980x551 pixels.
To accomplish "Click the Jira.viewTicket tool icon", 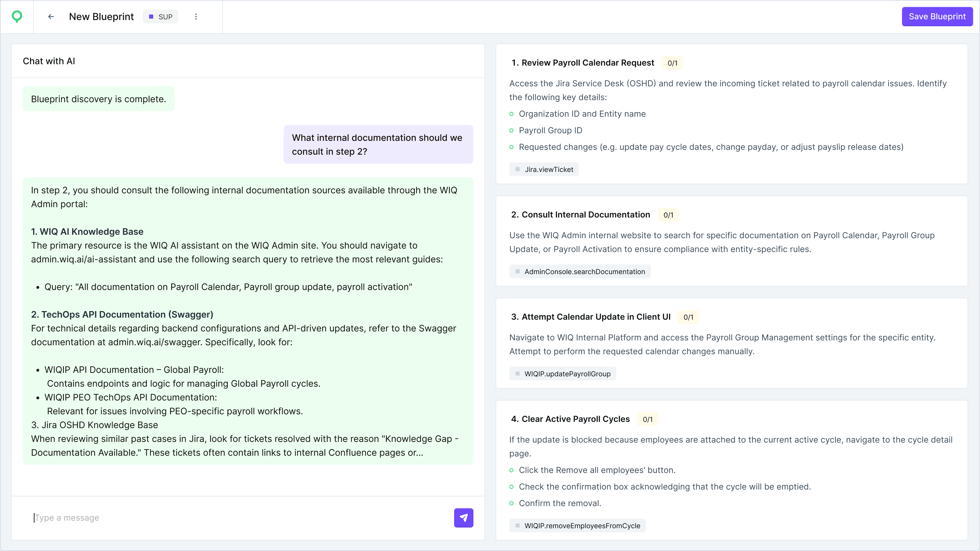I will tap(517, 169).
